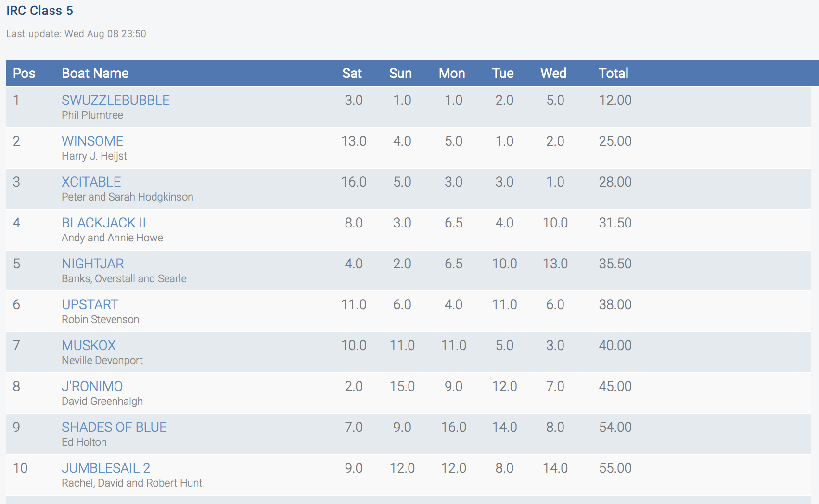
Task: Click SHADES OF BLUE total 54.00
Action: (615, 427)
